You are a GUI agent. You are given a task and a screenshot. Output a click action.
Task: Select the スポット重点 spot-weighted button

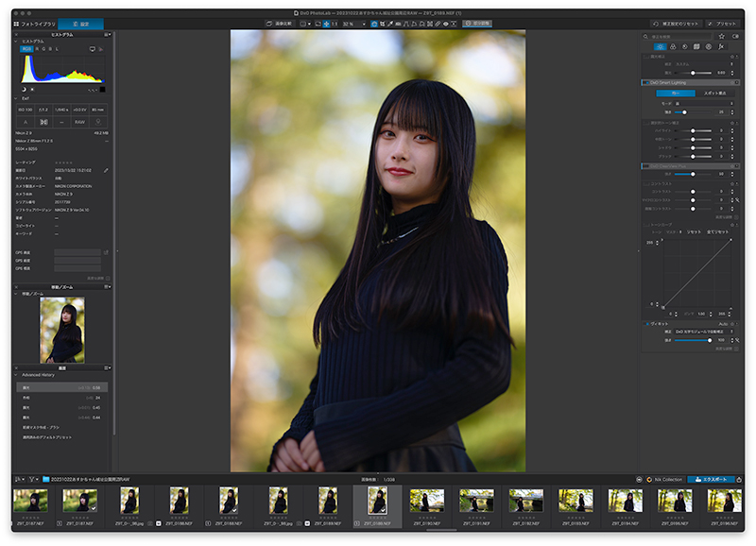tap(714, 93)
